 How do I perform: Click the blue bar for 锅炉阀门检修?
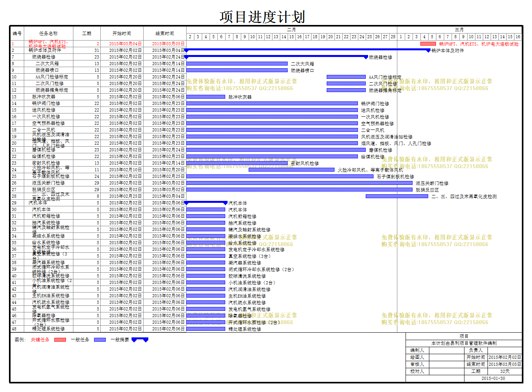(x=272, y=103)
